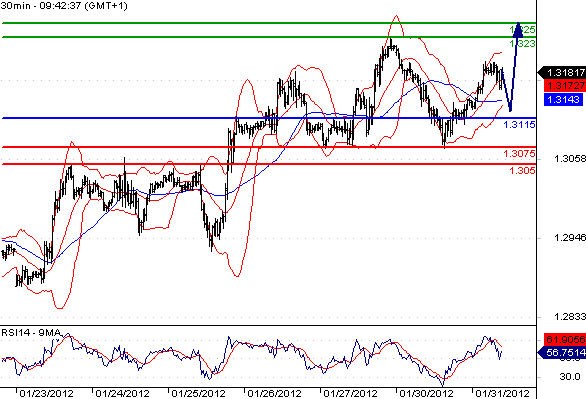The height and width of the screenshot is (399, 586).
Task: Click the 01/25/2012 date axis label
Action: (198, 393)
